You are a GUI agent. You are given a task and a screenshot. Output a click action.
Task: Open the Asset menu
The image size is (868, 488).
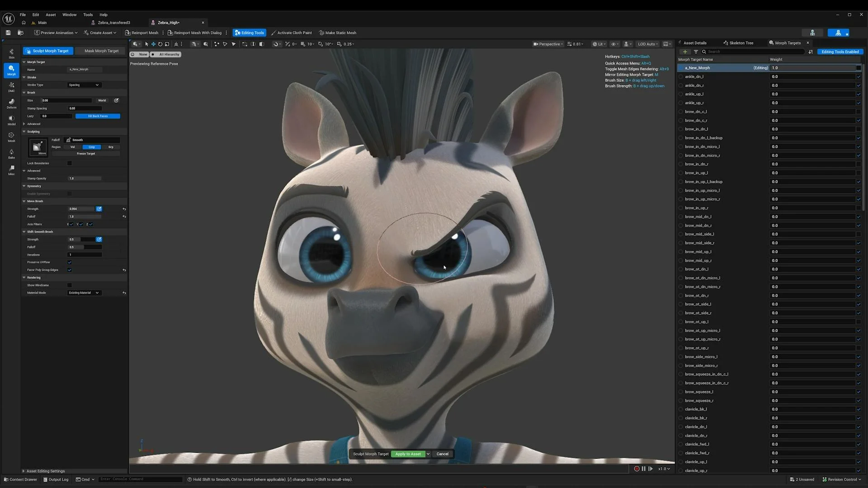(x=51, y=15)
